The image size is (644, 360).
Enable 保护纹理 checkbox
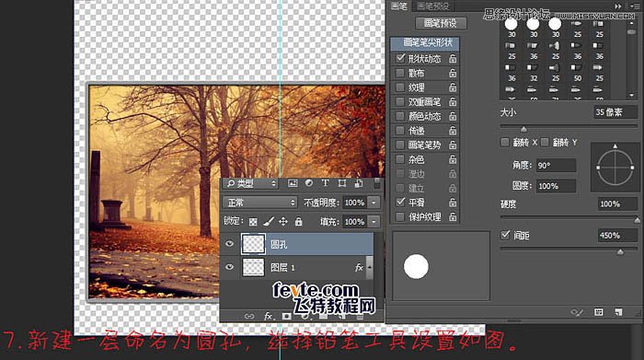pyautogui.click(x=400, y=216)
